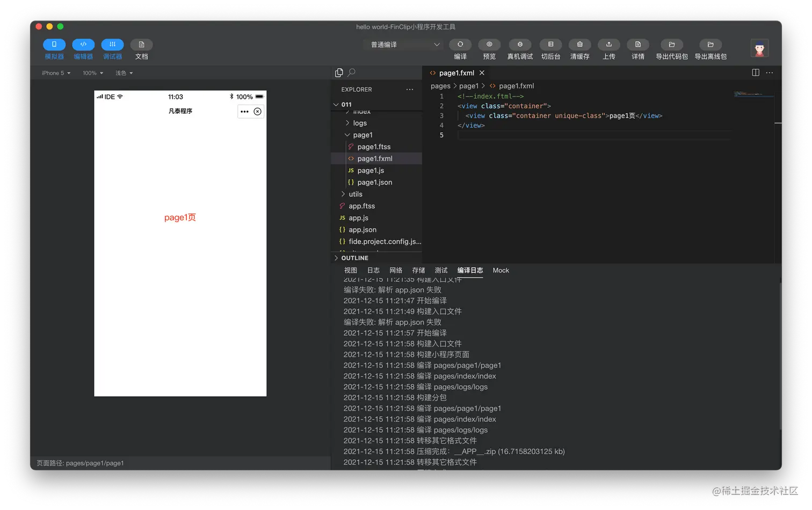812x510 pixels.
Task: Close the page1.fxml editor tab
Action: click(x=482, y=73)
